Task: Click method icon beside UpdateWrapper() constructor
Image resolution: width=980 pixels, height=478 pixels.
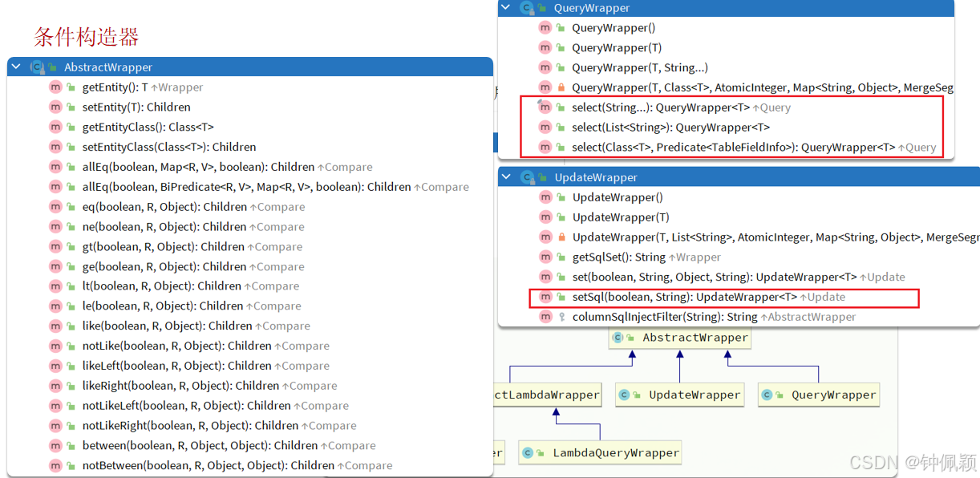Action: 546,197
